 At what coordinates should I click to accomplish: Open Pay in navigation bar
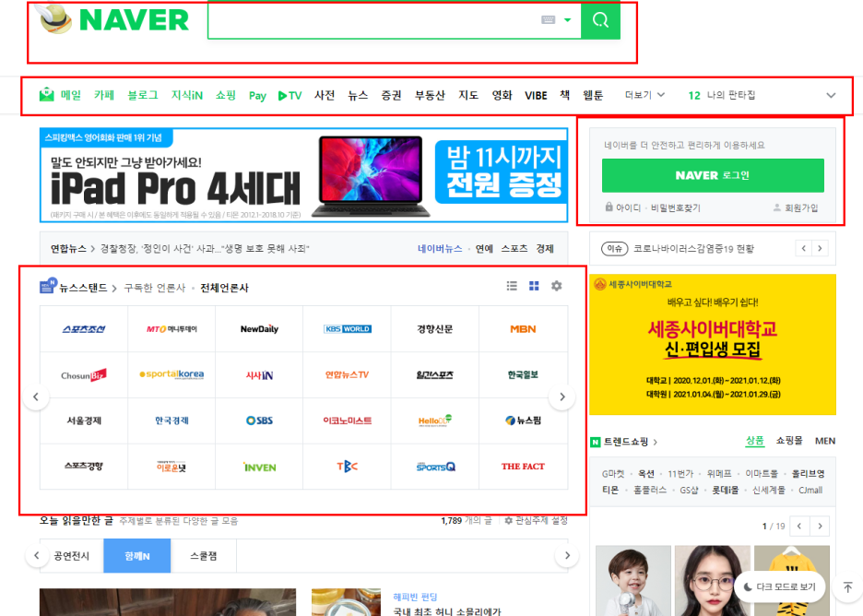(257, 96)
